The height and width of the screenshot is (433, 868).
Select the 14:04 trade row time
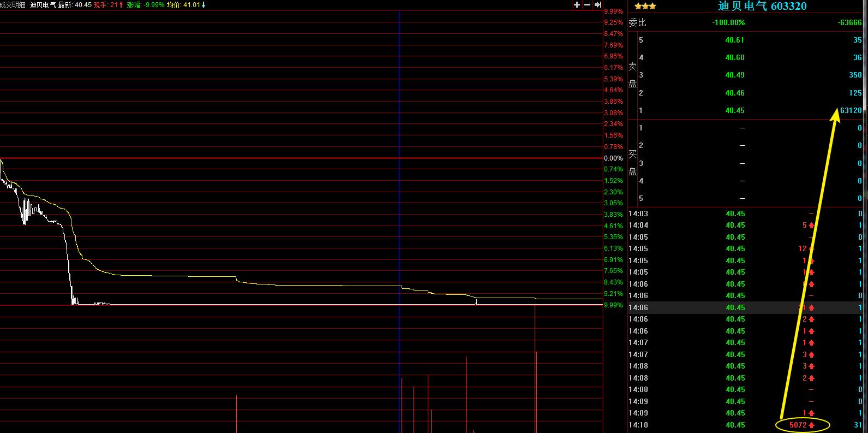click(638, 225)
